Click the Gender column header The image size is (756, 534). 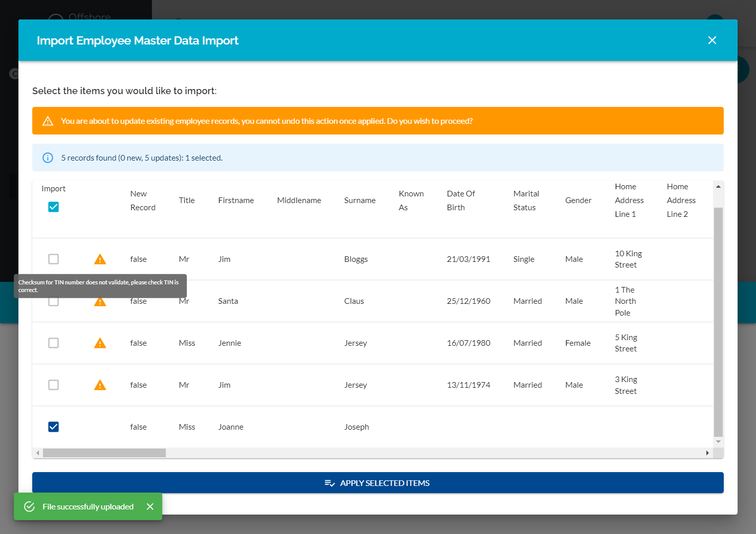578,201
